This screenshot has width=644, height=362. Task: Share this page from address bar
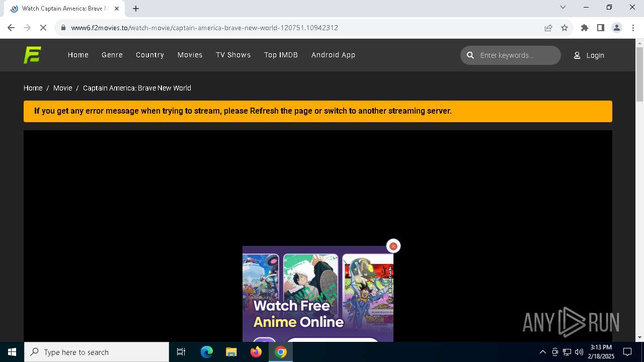point(548,28)
